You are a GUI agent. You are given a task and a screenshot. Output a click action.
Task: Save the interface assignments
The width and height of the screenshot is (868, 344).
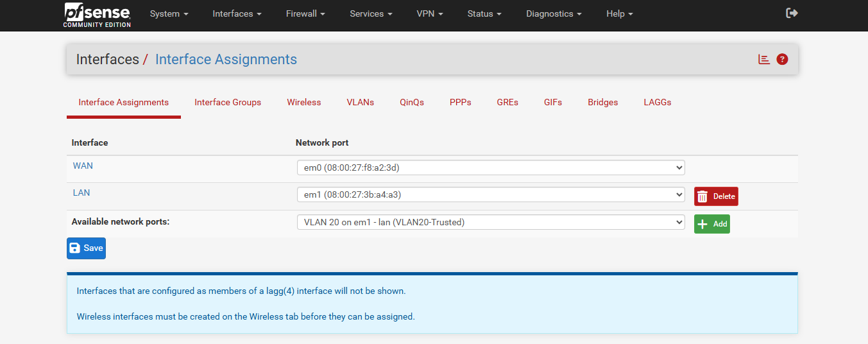click(86, 248)
